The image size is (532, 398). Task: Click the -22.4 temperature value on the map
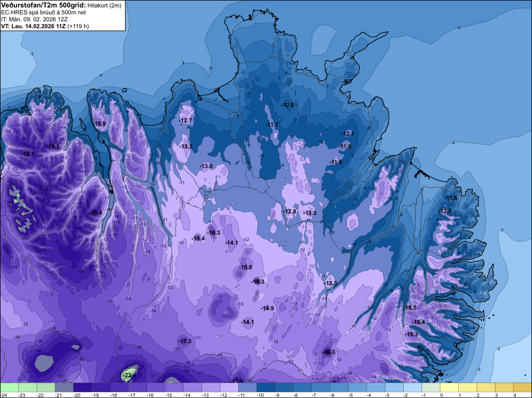click(129, 375)
